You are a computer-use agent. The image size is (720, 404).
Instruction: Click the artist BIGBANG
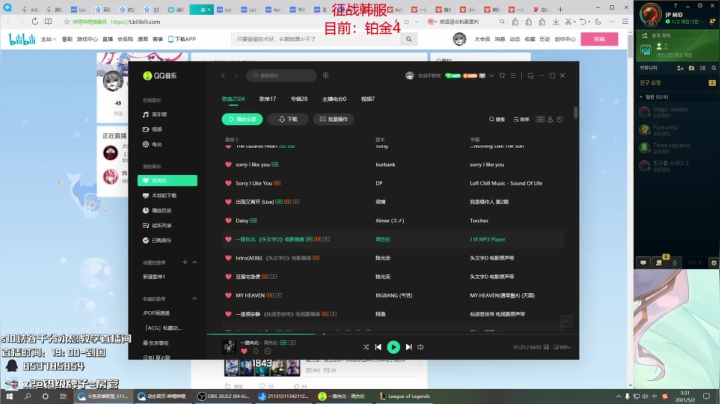pos(394,295)
